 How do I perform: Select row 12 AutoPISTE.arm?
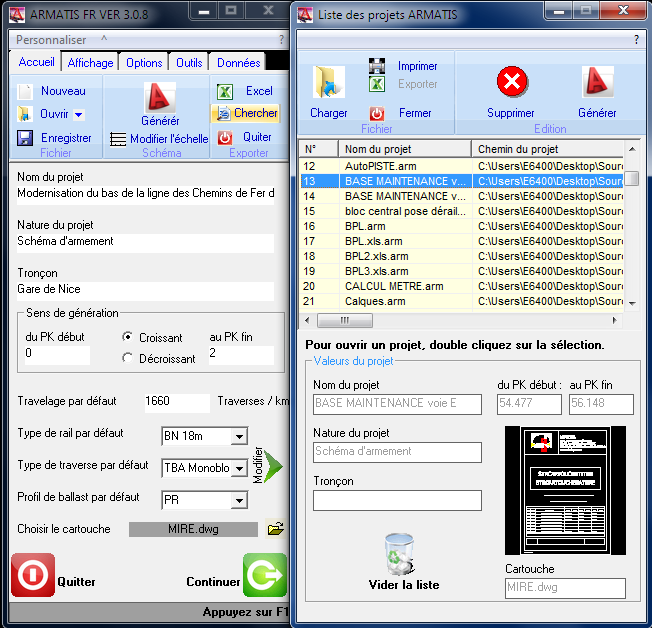pyautogui.click(x=462, y=166)
